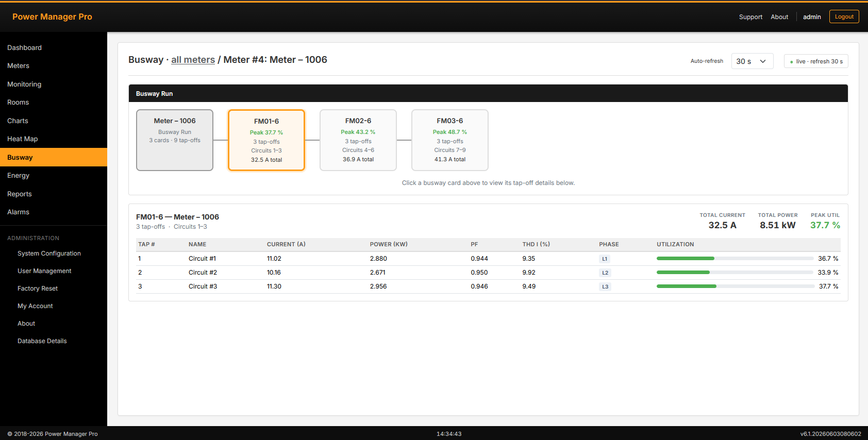Click Circuit #1 utilization bar

point(735,259)
